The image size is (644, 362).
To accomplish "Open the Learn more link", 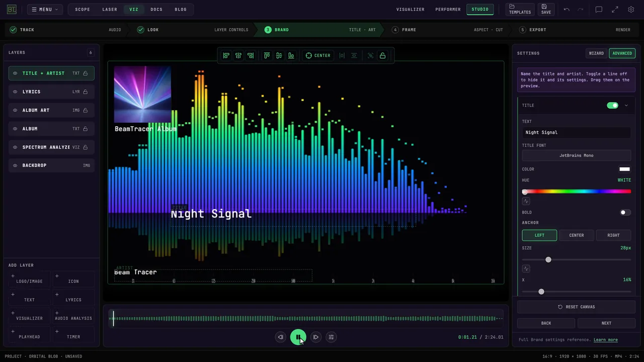I will (605, 340).
